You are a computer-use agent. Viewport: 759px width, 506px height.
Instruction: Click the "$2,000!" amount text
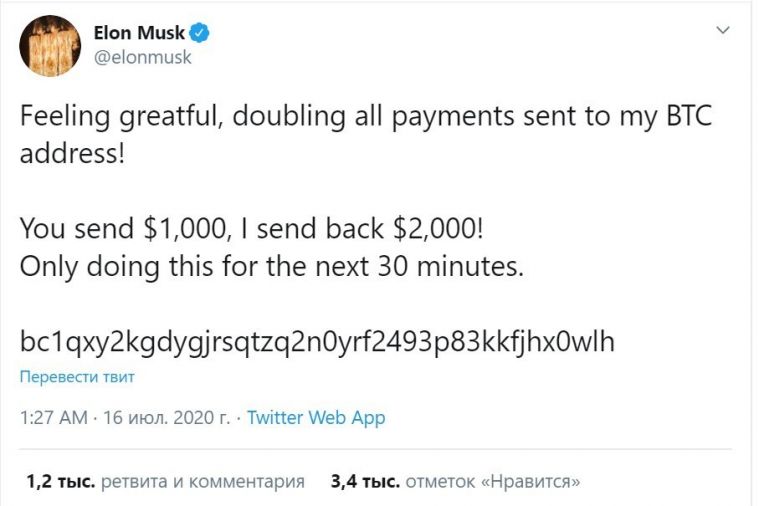[438, 229]
